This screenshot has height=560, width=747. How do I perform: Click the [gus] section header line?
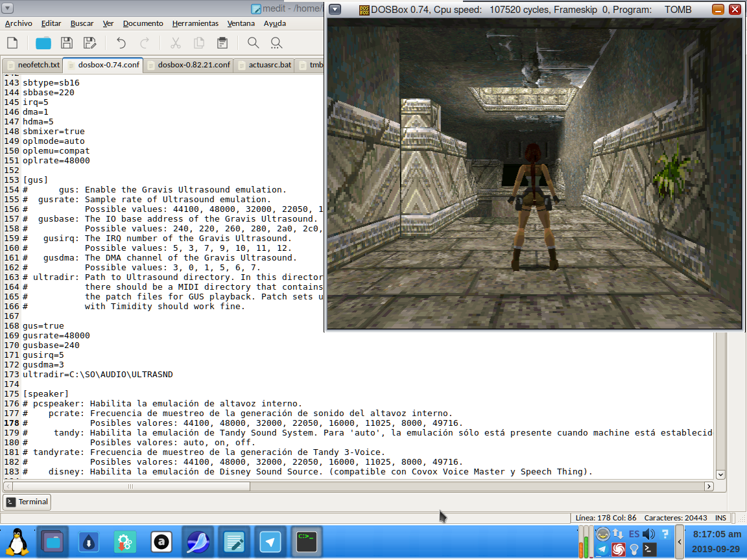coord(35,180)
